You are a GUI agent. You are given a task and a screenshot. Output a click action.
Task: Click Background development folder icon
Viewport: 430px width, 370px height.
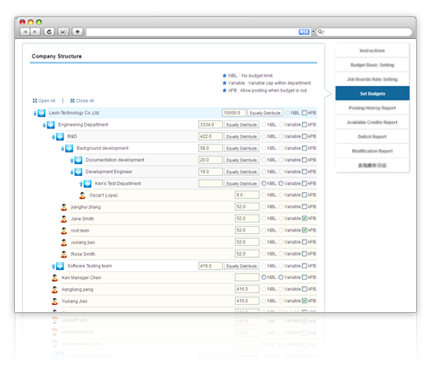click(x=69, y=148)
